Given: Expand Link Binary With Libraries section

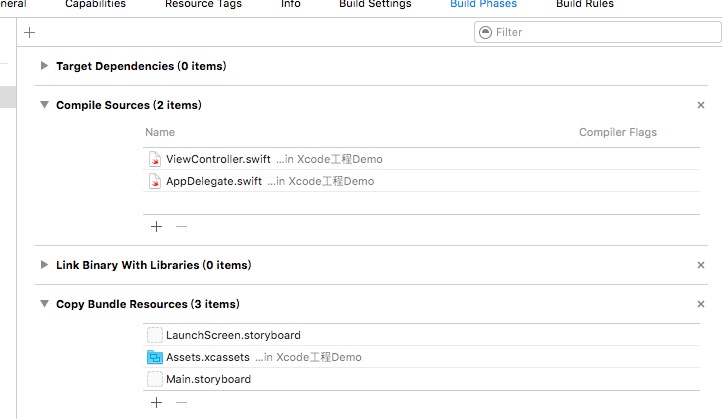Looking at the screenshot, I should pos(44,265).
